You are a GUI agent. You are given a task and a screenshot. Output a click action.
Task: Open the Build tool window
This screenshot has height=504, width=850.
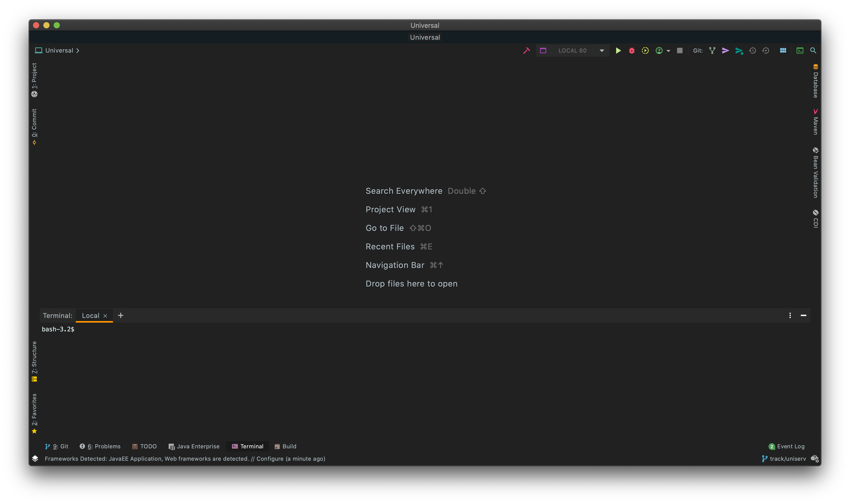click(x=285, y=446)
